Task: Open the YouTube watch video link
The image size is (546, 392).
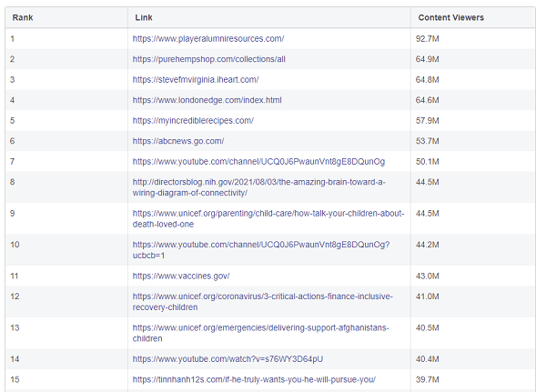Action: pyautogui.click(x=227, y=359)
